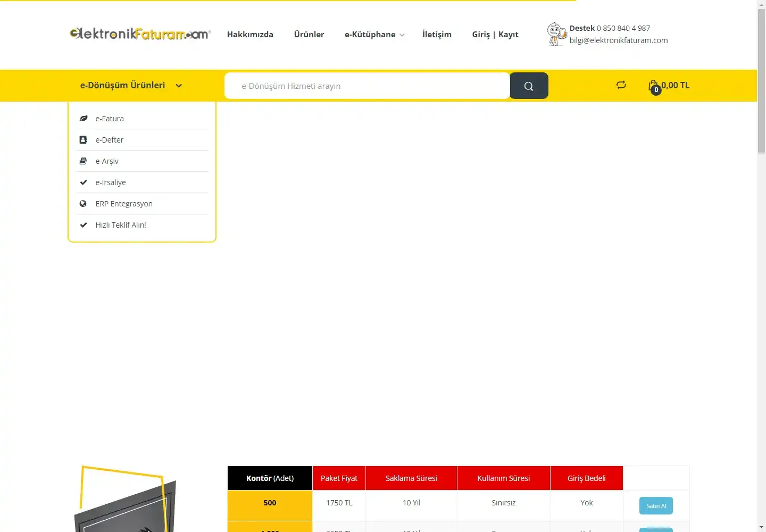Click Satın Al for the 500 kontör package
The image size is (766, 532).
click(x=656, y=505)
